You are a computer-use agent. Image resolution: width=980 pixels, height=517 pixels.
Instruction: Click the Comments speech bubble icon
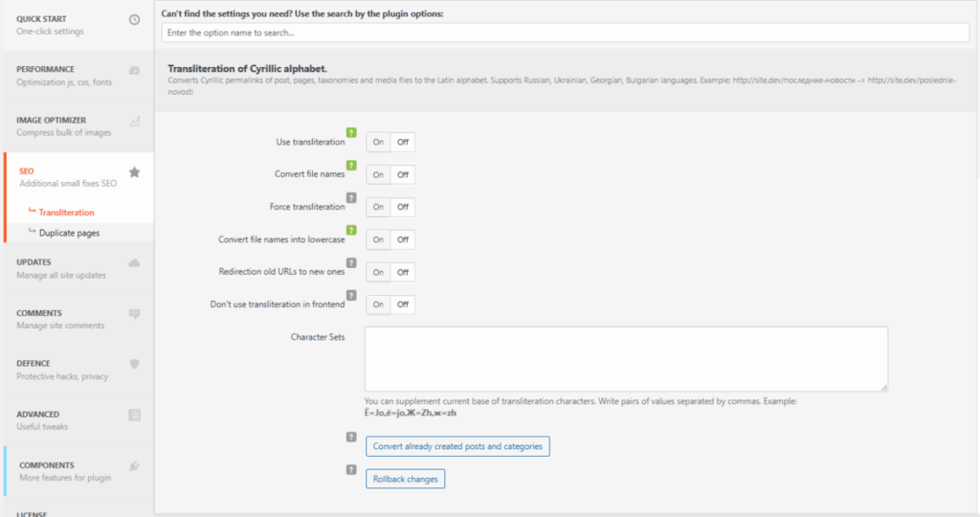click(x=134, y=313)
